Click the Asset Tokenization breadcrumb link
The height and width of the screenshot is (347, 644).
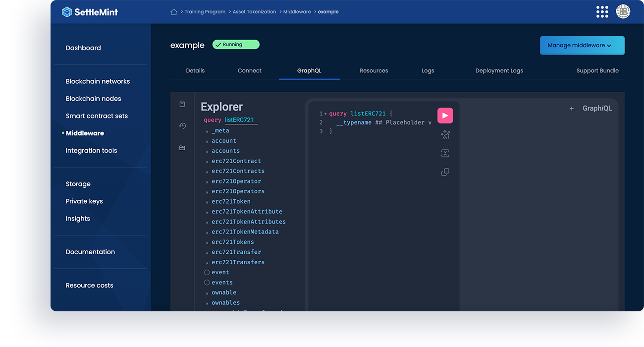point(254,11)
